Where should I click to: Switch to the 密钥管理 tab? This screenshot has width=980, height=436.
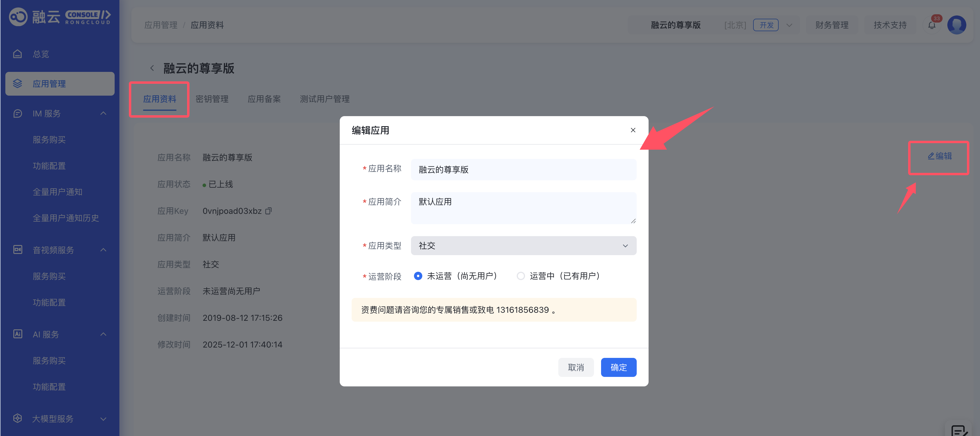point(212,99)
